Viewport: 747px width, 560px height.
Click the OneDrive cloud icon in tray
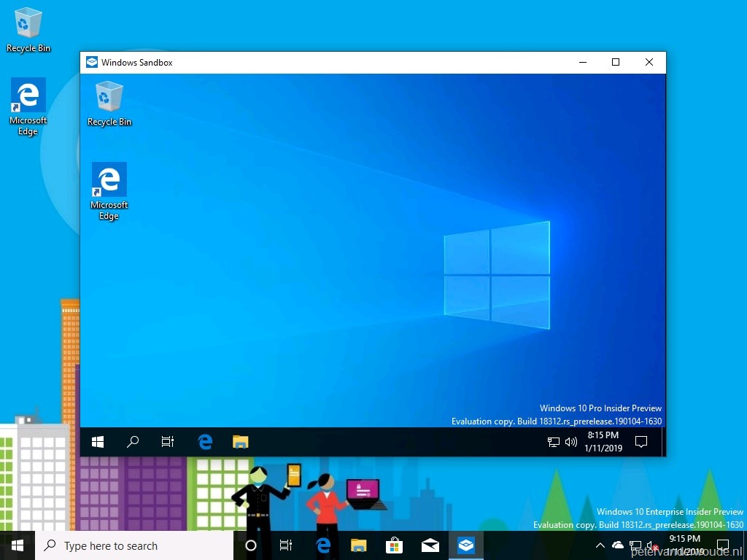616,545
